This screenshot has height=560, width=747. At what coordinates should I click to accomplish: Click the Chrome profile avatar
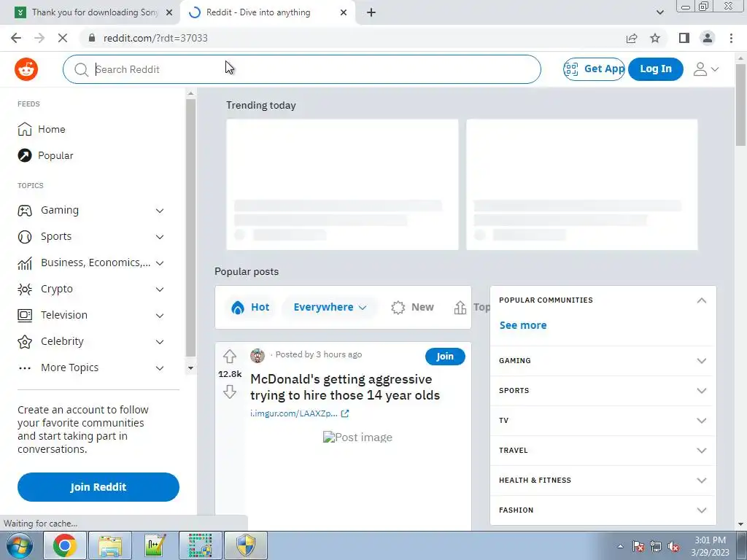[x=708, y=38]
